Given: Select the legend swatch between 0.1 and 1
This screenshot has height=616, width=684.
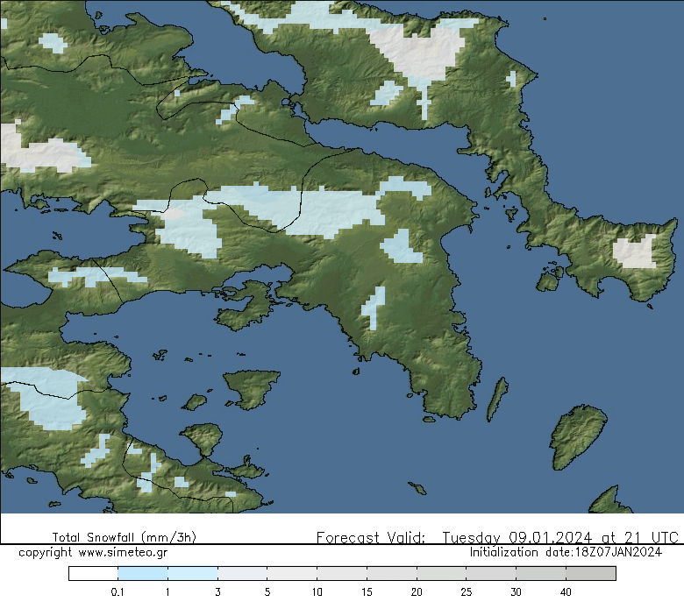Looking at the screenshot, I should click(142, 573).
